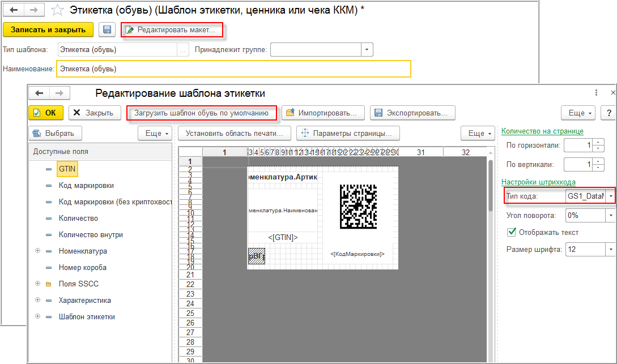Open the Количество на странице link

pos(542,131)
